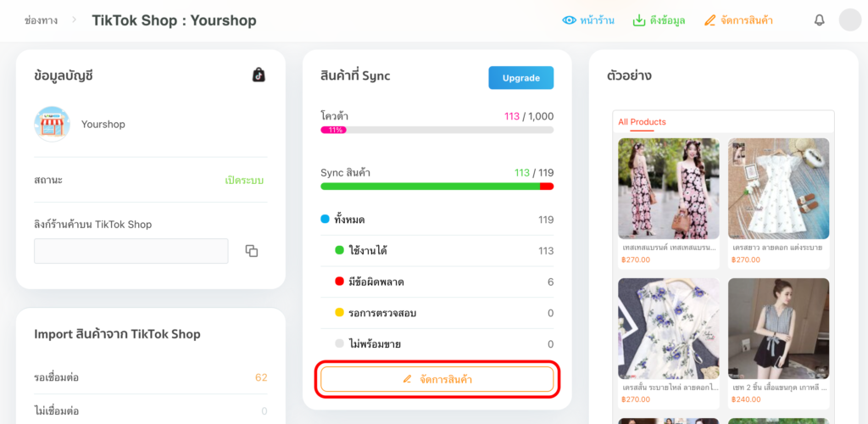
Task: Click the Sync สินค้า green progress bar
Action: (x=429, y=187)
